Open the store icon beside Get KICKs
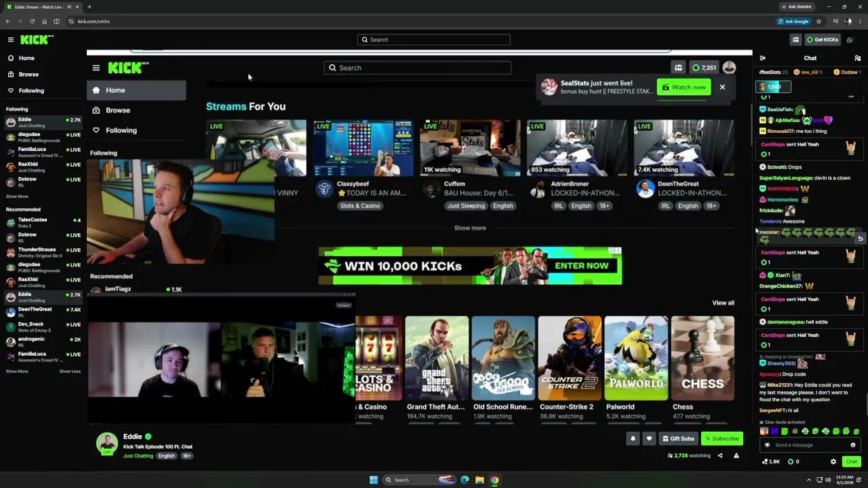Screen dimensions: 868x488 pyautogui.click(x=795, y=40)
